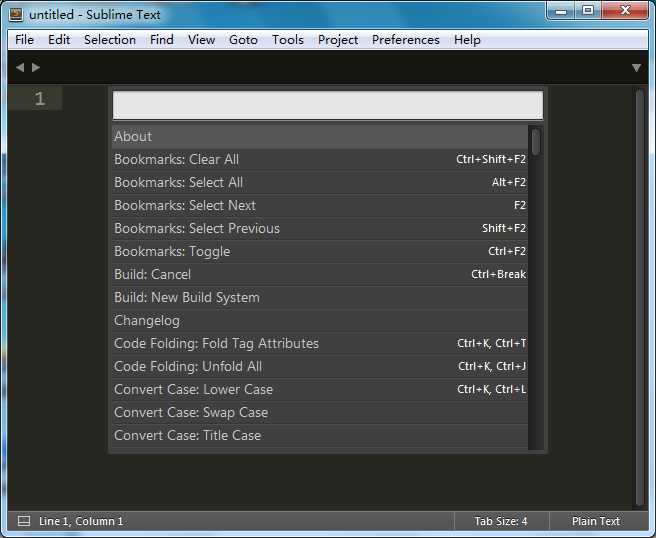Click the command palette search field
The width and height of the screenshot is (656, 538).
pos(328,105)
